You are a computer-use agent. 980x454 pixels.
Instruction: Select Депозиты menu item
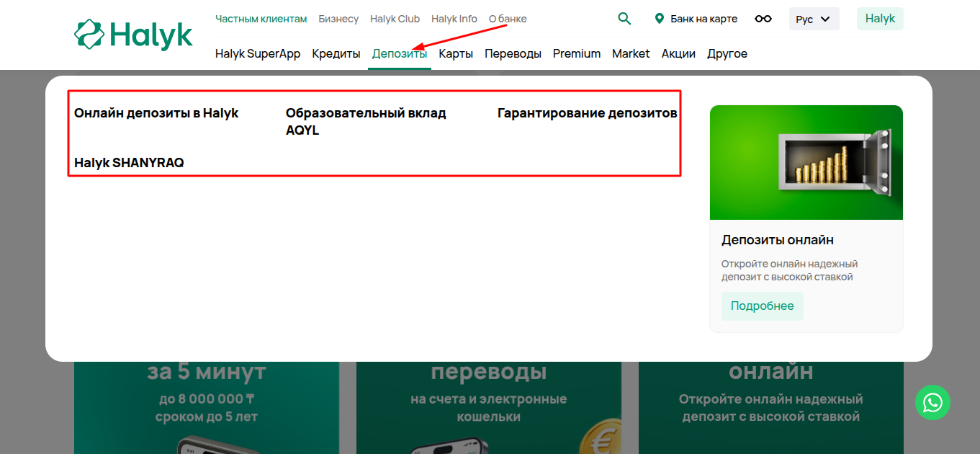(400, 53)
